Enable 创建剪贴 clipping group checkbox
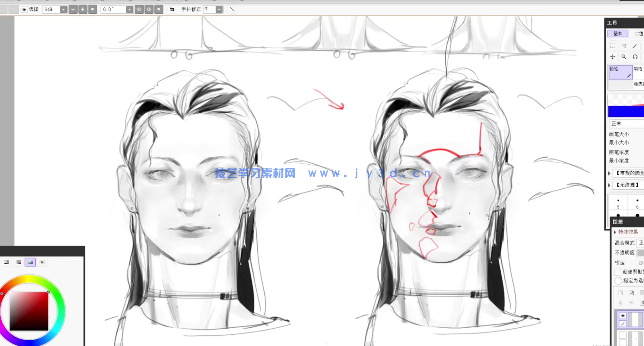Viewport: 644px width, 346px height. 618,272
